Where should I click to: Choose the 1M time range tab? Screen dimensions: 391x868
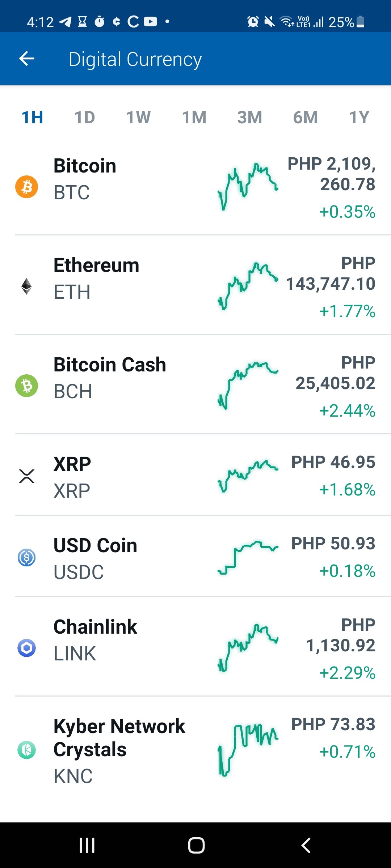click(194, 117)
